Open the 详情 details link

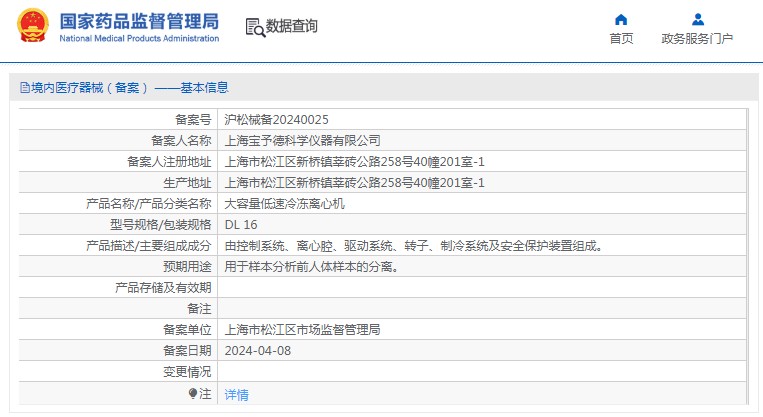pyautogui.click(x=236, y=395)
